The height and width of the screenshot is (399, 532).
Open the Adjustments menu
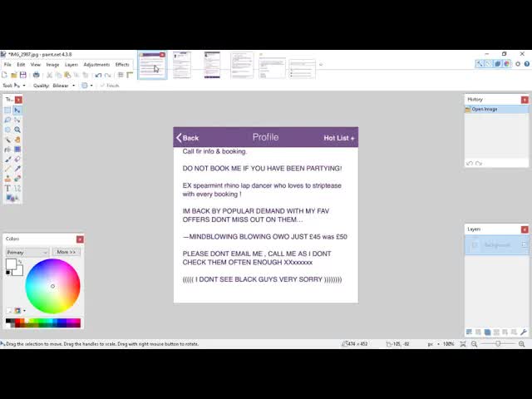pos(96,64)
